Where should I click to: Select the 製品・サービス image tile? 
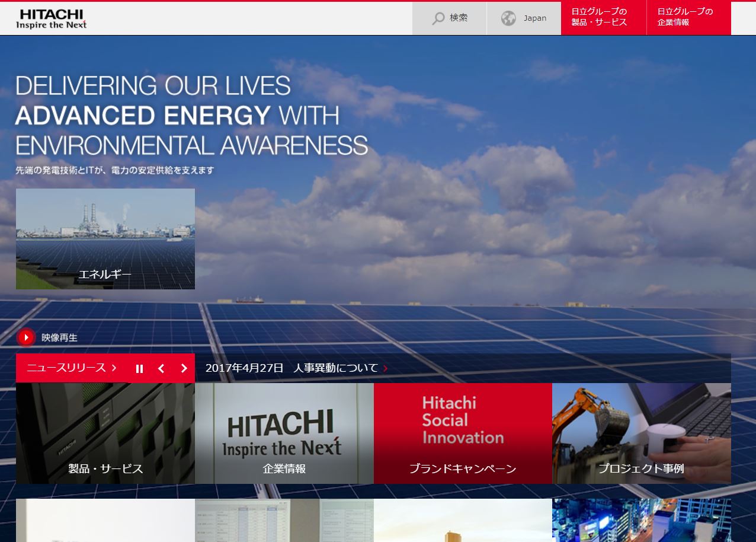(x=105, y=433)
